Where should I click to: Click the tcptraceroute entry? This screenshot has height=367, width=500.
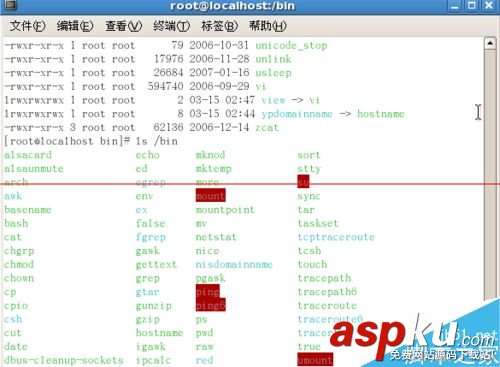336,237
